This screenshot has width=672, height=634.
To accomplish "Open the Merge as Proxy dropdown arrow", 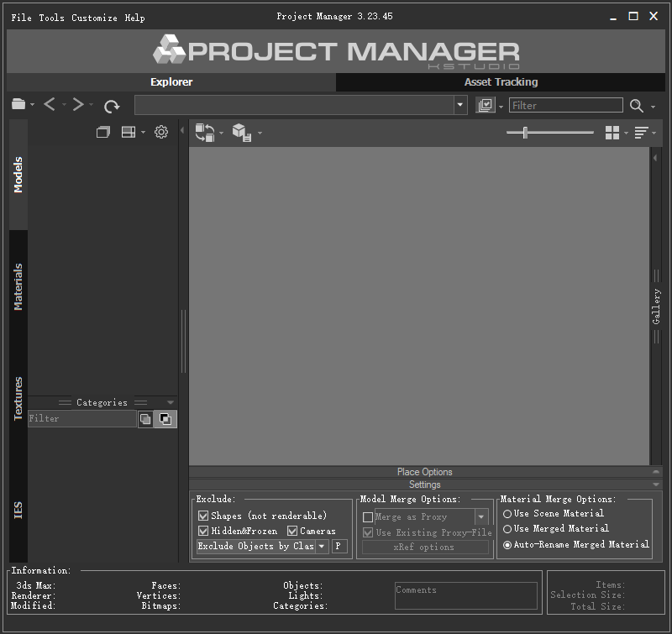I will 481,517.
